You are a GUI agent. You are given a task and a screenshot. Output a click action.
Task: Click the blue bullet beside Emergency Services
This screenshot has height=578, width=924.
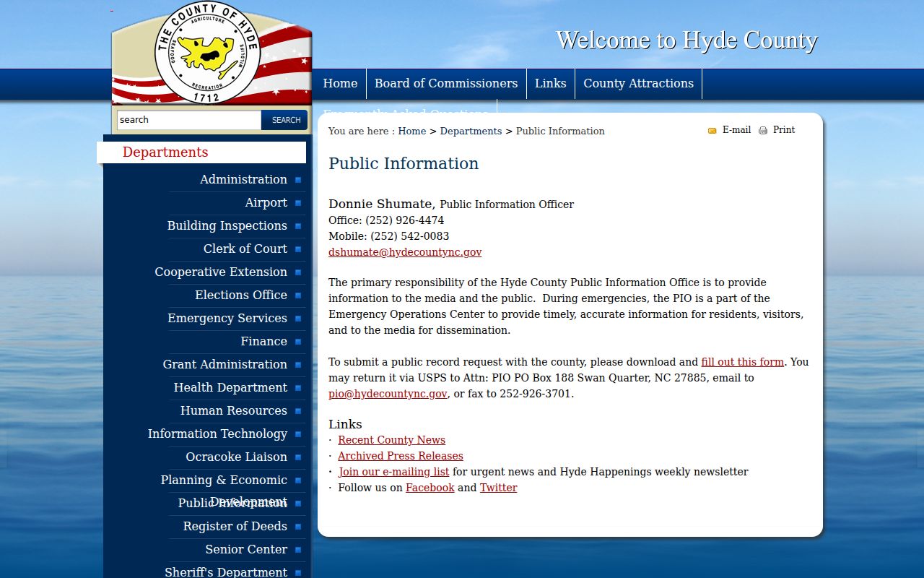pyautogui.click(x=298, y=319)
